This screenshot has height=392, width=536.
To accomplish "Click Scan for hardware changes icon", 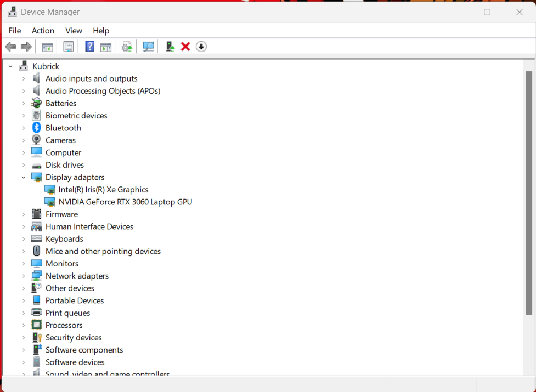I will [148, 47].
